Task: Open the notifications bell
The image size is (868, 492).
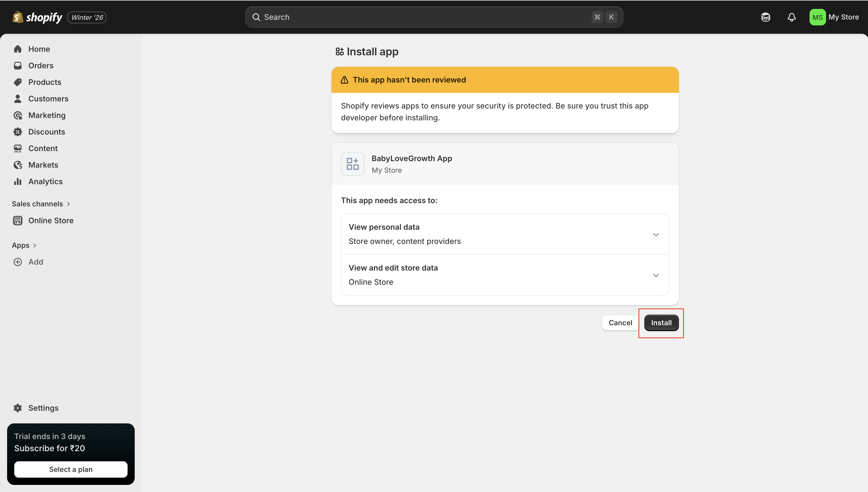Action: click(791, 17)
